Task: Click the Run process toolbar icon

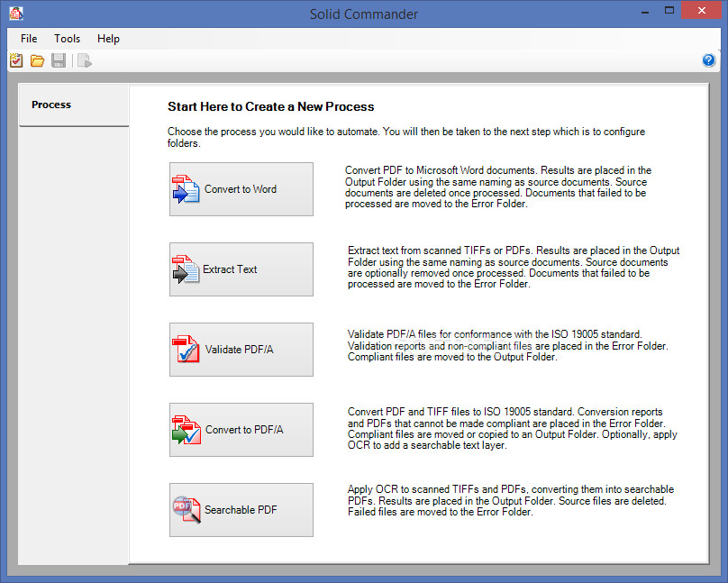Action: 85,60
